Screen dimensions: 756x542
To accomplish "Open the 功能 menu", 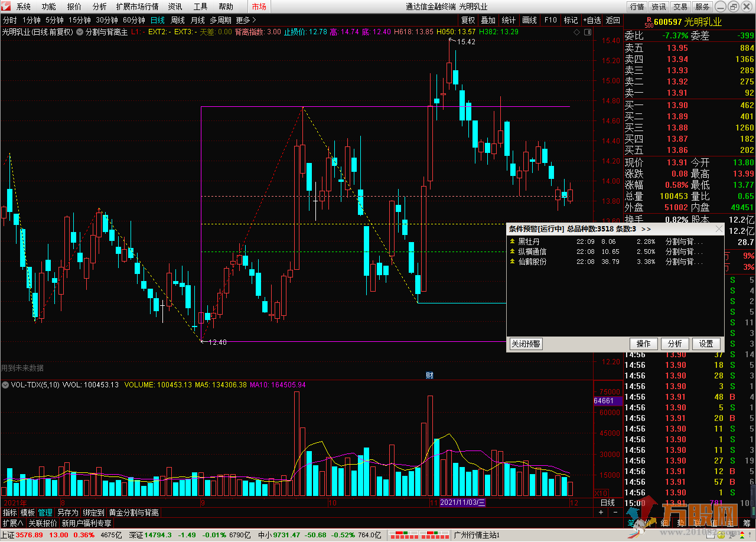I will click(49, 6).
